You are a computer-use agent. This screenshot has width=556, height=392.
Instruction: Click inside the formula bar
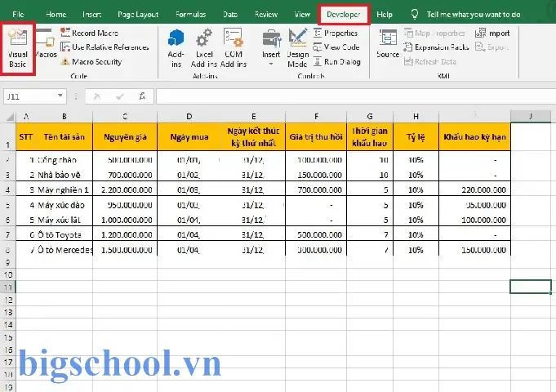[x=356, y=96]
